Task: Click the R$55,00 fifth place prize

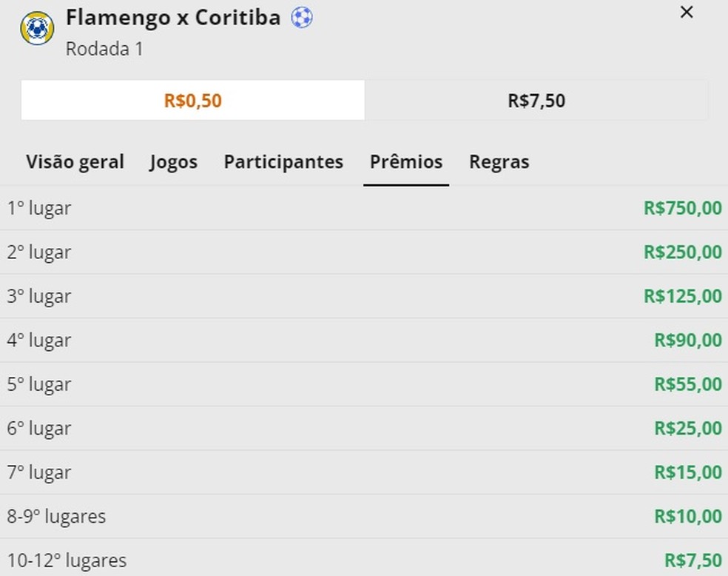Action: pos(684,384)
